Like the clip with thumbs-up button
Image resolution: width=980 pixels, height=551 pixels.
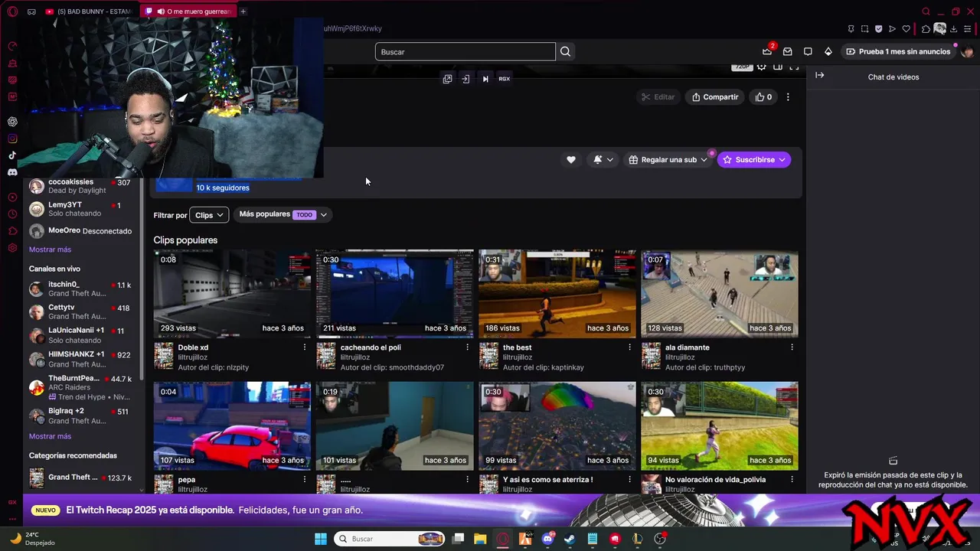click(x=763, y=97)
